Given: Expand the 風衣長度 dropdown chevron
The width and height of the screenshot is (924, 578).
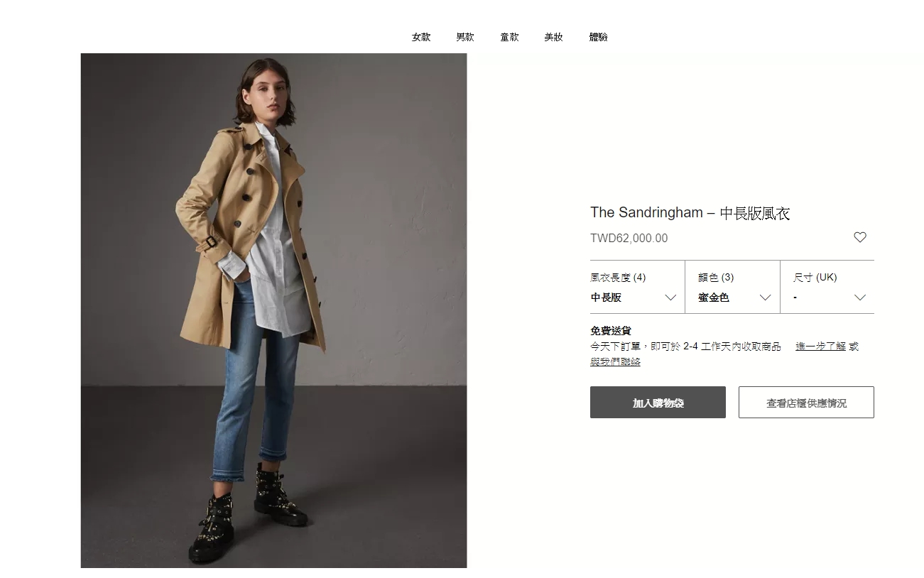Looking at the screenshot, I should 670,298.
